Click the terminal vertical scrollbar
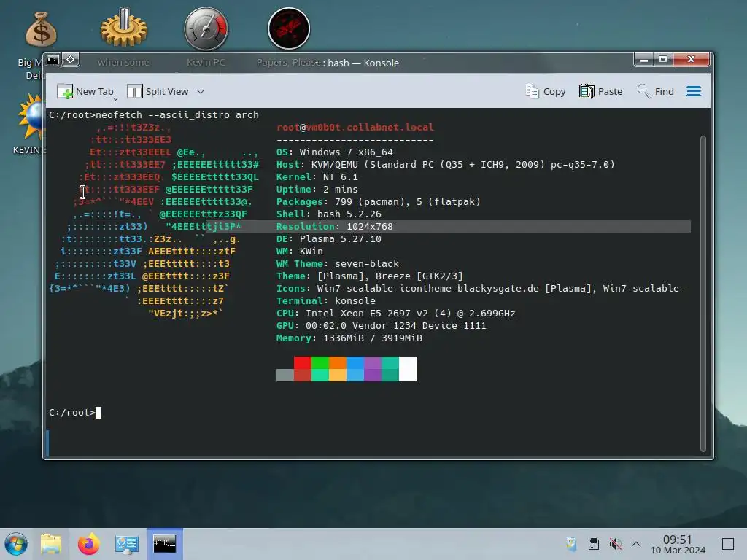747x560 pixels. click(703, 293)
